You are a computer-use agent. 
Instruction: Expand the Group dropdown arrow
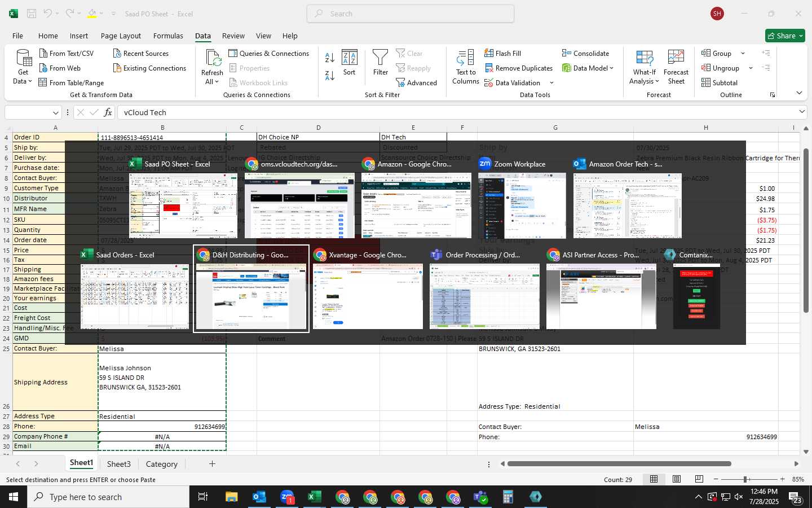click(743, 53)
